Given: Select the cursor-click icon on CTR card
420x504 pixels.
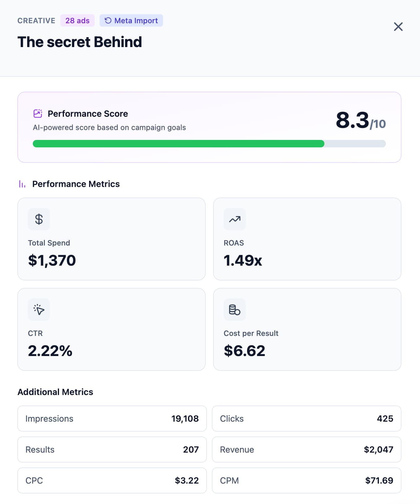Looking at the screenshot, I should (39, 310).
